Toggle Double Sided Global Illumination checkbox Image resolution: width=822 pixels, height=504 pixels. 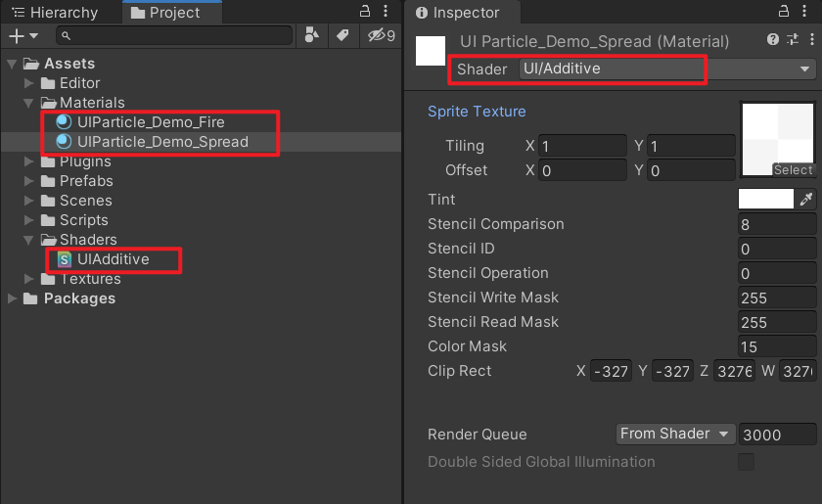[746, 462]
